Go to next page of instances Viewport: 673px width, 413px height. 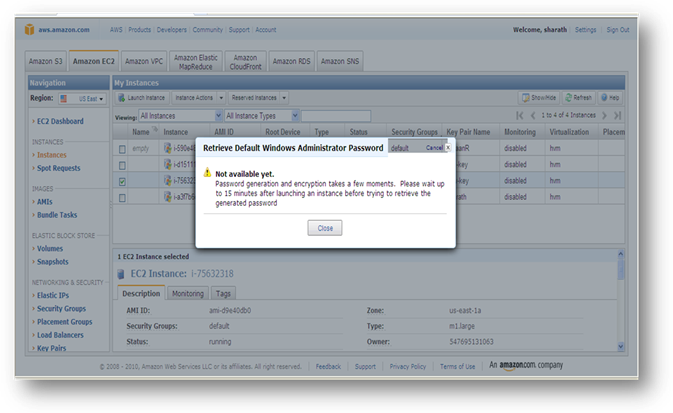coord(604,115)
